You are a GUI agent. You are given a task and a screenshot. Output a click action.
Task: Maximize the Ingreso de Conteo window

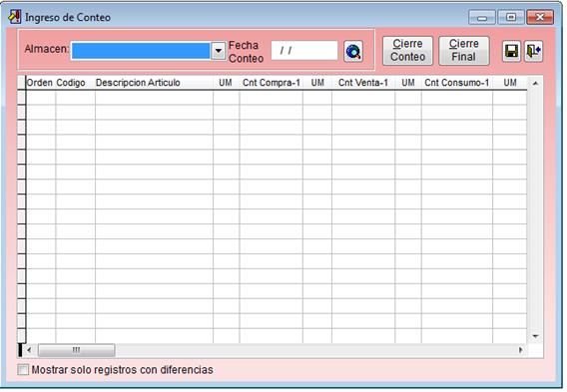511,17
